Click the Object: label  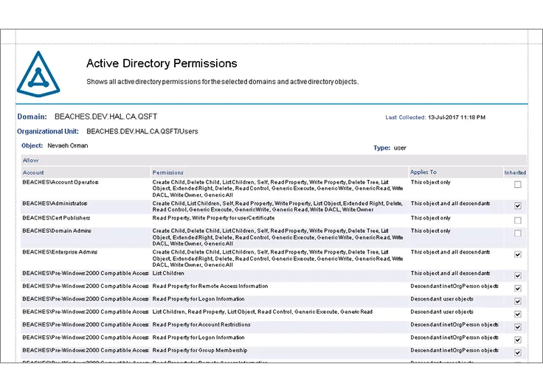32,146
